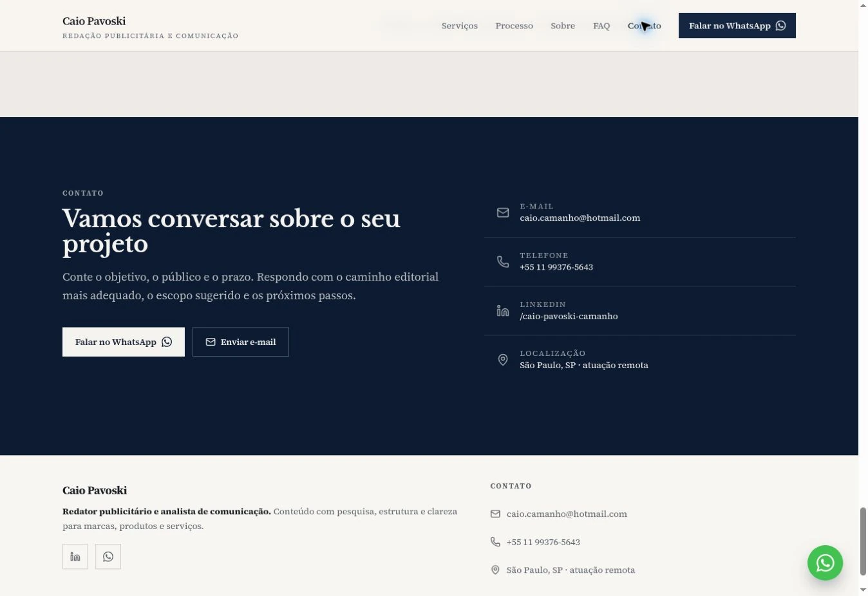Click 'São Paulo, SP · atuação remota' in dark section

click(584, 365)
